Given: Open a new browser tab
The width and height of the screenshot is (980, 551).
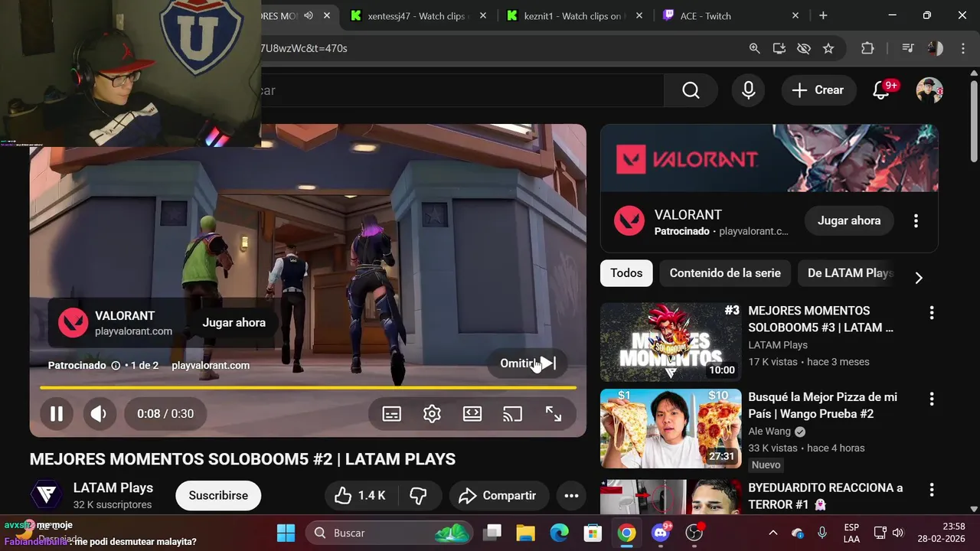Looking at the screenshot, I should 823,15.
